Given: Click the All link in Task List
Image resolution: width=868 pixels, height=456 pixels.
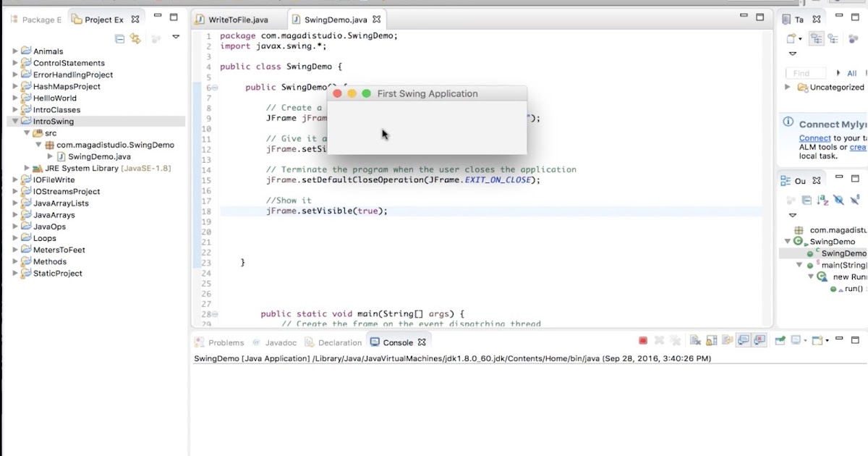Looking at the screenshot, I should coord(851,72).
